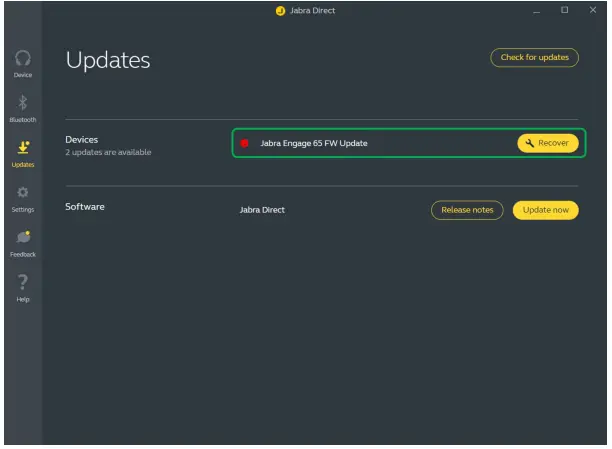Open the Bluetooth section icon
This screenshot has height=449, width=612.
coord(23,102)
